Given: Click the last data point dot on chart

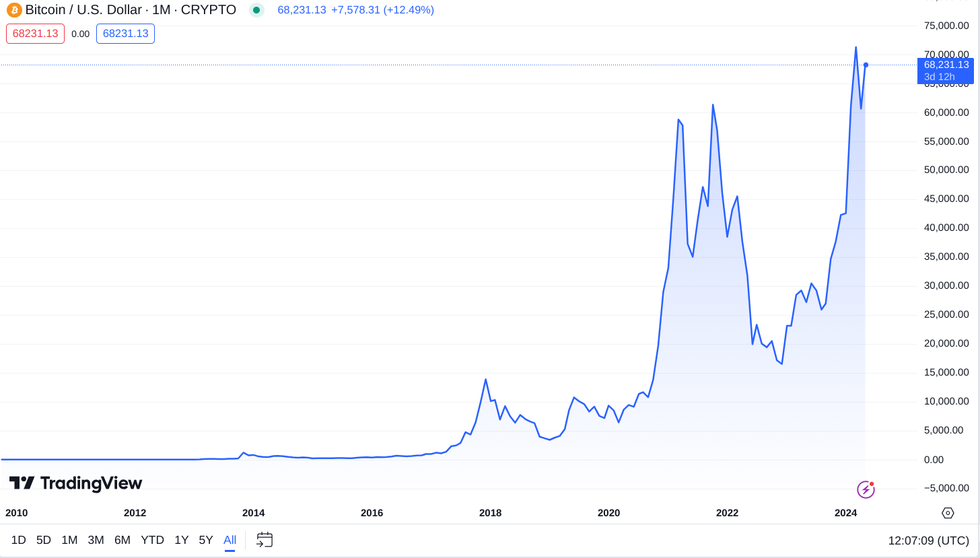Looking at the screenshot, I should [866, 65].
